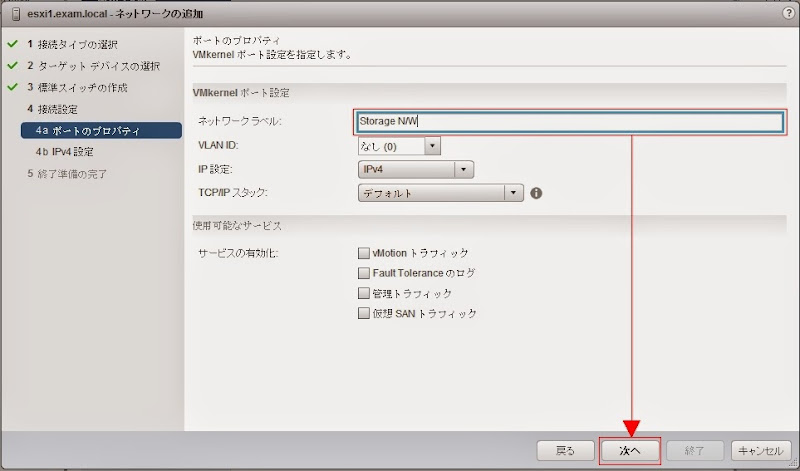This screenshot has height=471, width=800.
Task: Select step 4b IPv4 設定
Action: [x=64, y=152]
